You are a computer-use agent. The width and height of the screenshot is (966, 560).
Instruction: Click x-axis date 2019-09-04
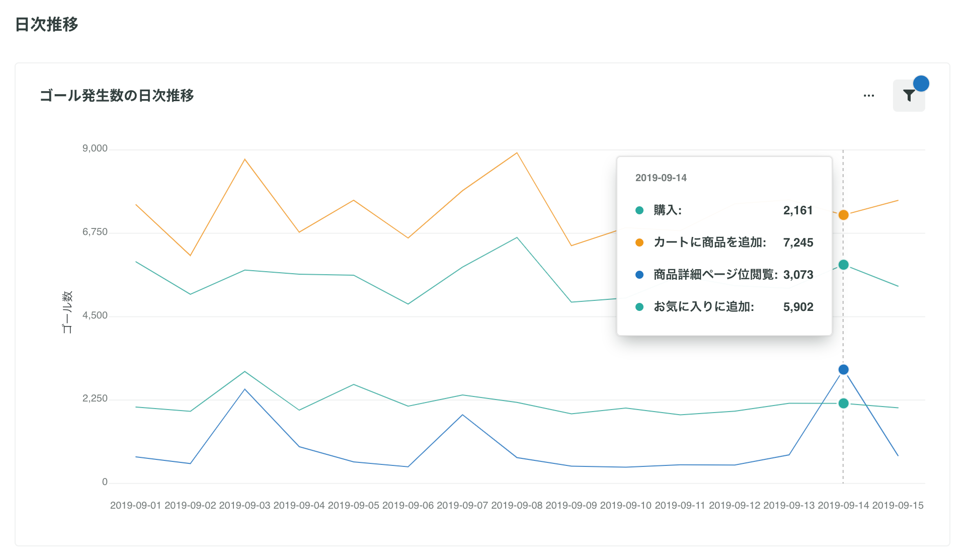[x=299, y=506]
